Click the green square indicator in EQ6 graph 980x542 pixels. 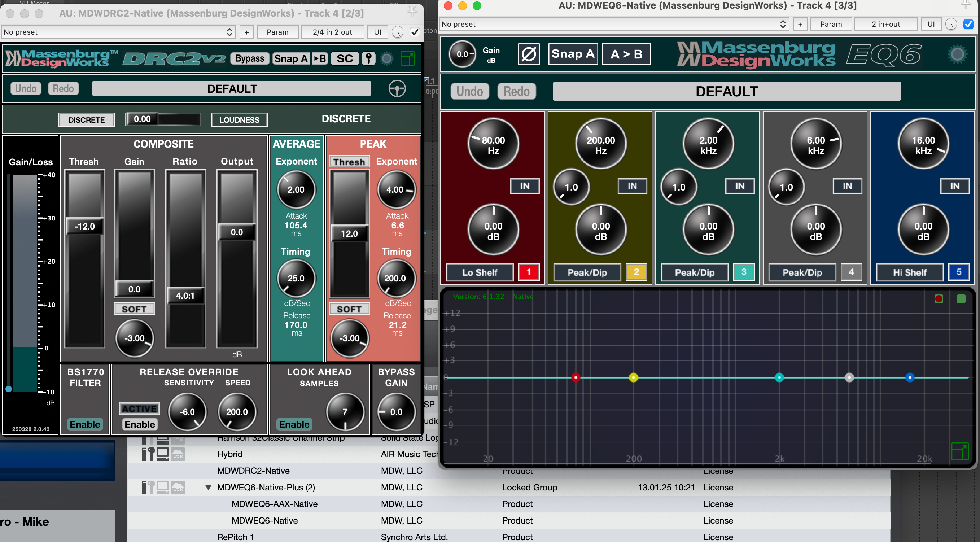961,299
